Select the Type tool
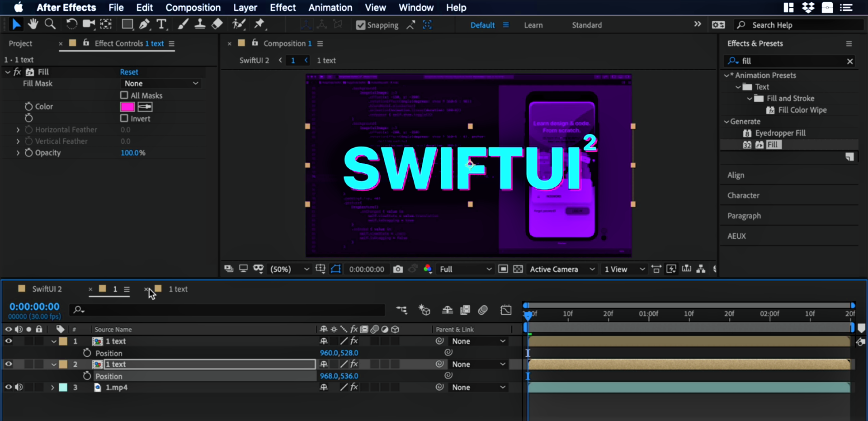This screenshot has height=421, width=868. pos(161,24)
